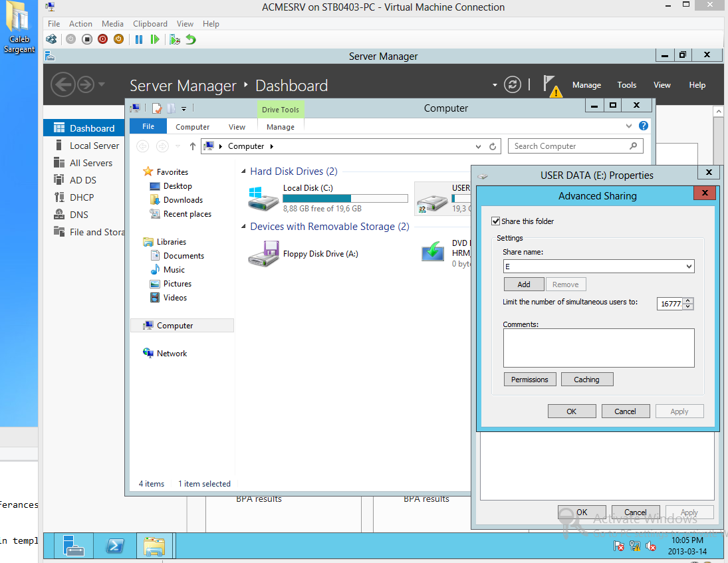The image size is (728, 563).
Task: Open the Explorer View ribbon tab
Action: (237, 127)
